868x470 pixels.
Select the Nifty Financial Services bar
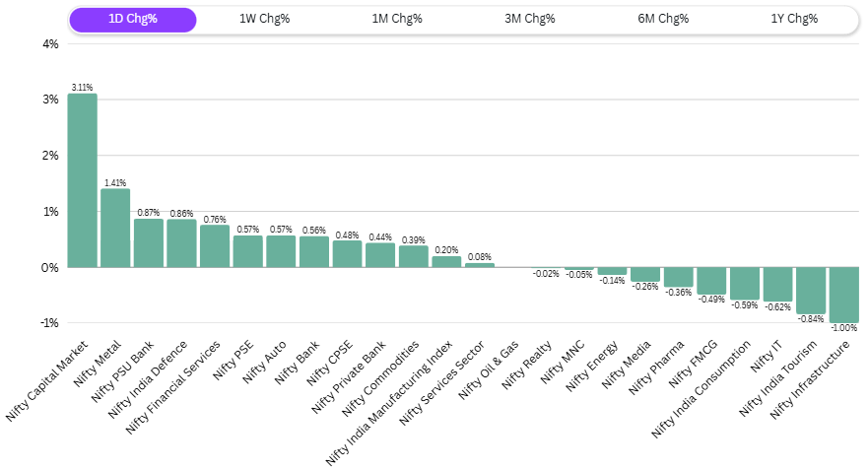point(215,246)
